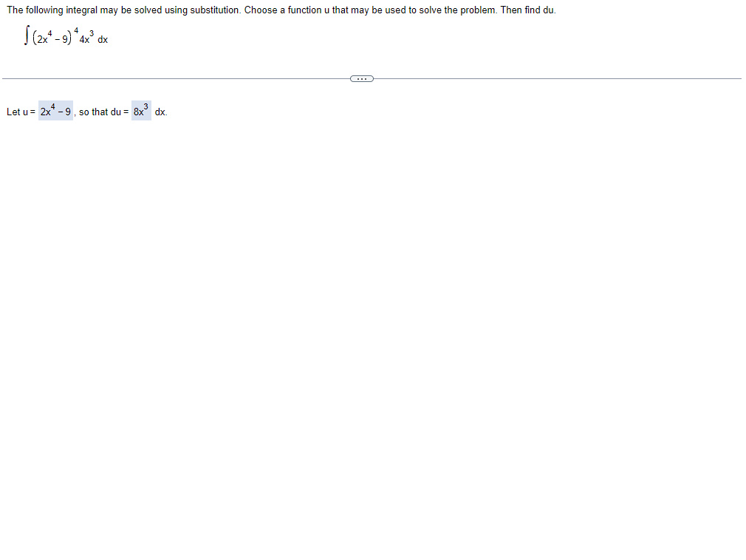Click the word "substitution" in the instructions

[215, 10]
